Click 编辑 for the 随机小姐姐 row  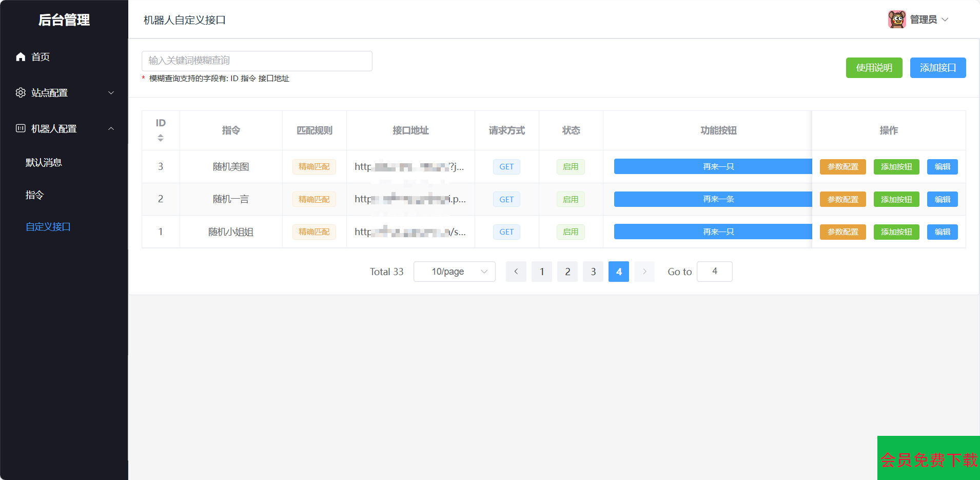pyautogui.click(x=942, y=232)
